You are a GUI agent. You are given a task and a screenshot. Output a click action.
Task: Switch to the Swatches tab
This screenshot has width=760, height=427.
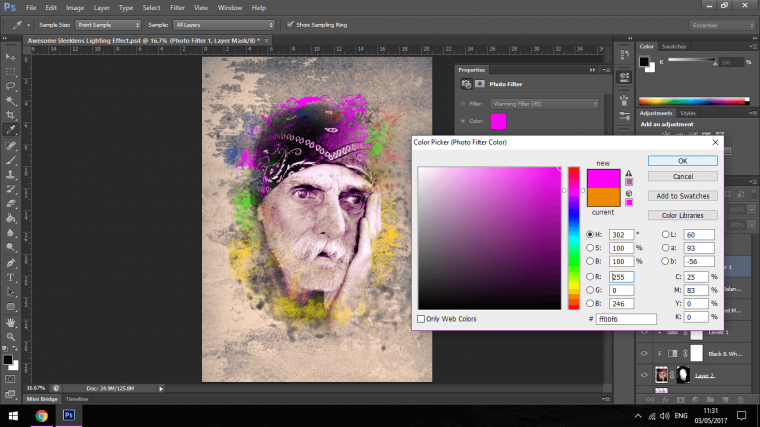tap(674, 47)
